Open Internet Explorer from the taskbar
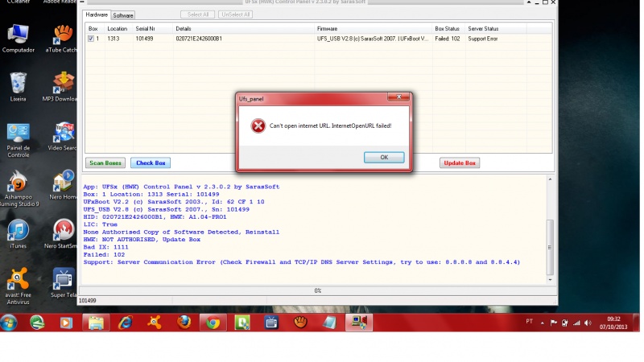Viewport: 644px width, 362px height. click(126, 323)
